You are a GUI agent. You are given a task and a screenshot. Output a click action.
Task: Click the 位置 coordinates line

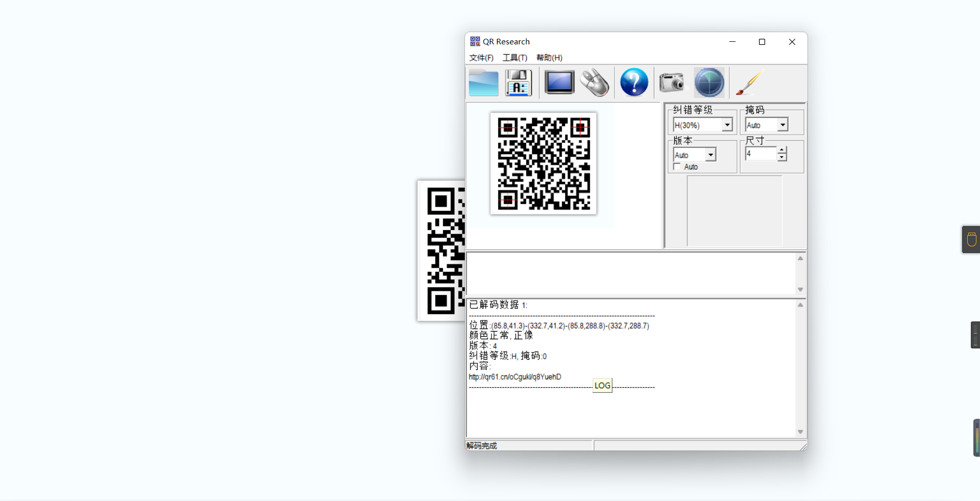(559, 325)
